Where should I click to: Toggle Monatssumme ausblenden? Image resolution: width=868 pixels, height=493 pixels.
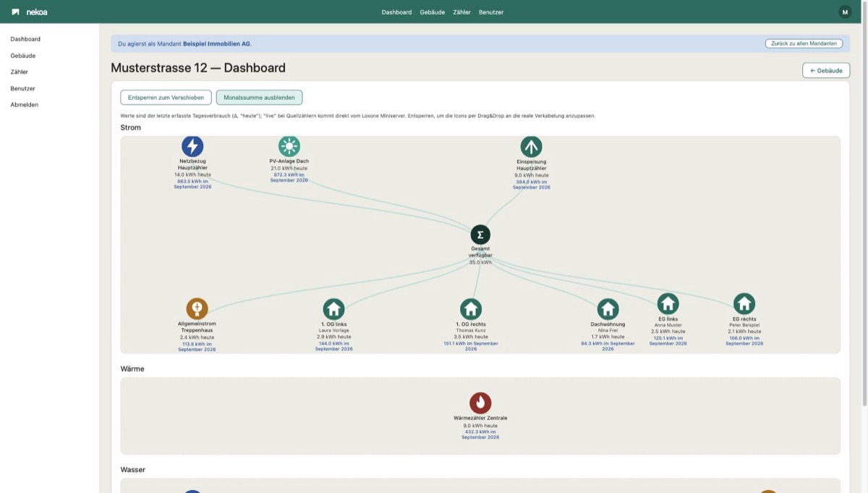click(259, 97)
